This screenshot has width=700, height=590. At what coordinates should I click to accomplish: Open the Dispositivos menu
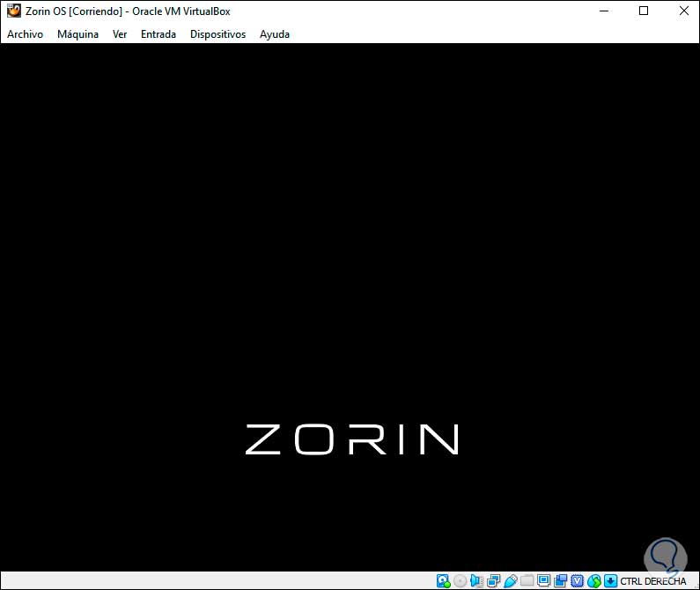[217, 34]
